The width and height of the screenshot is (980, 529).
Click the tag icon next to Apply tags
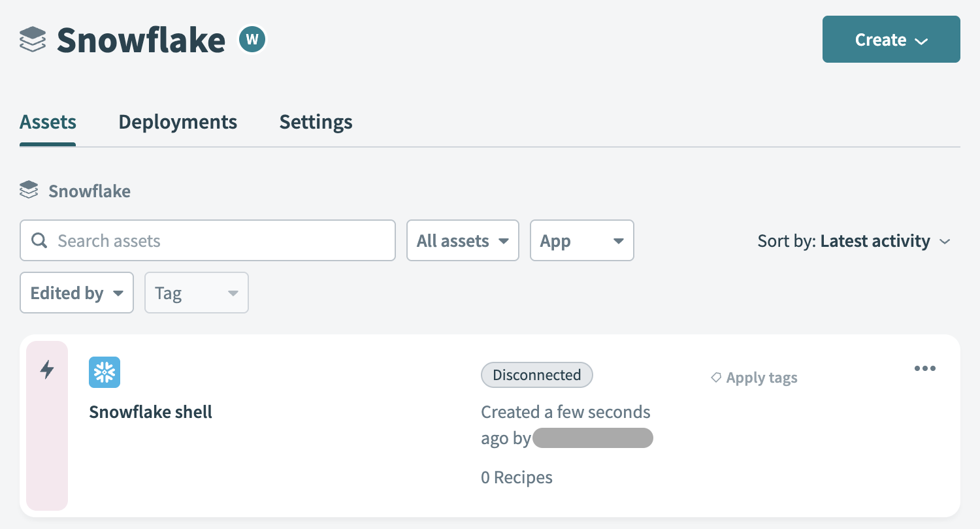coord(717,377)
